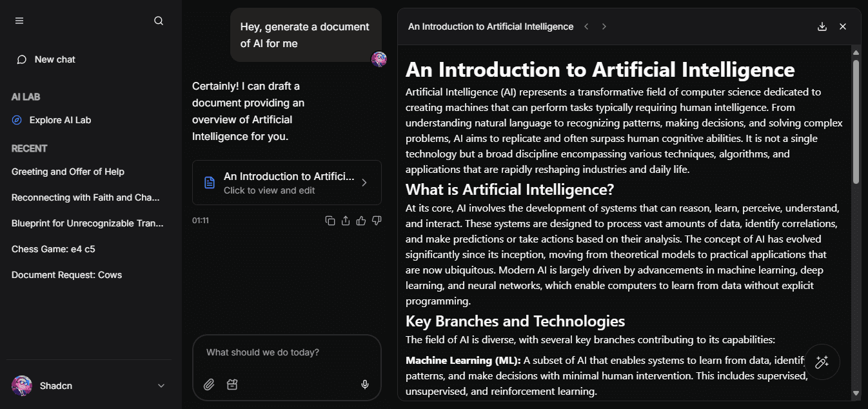Open the Chess Game: e4 c5 chat
Image resolution: width=868 pixels, height=409 pixels.
tap(54, 249)
